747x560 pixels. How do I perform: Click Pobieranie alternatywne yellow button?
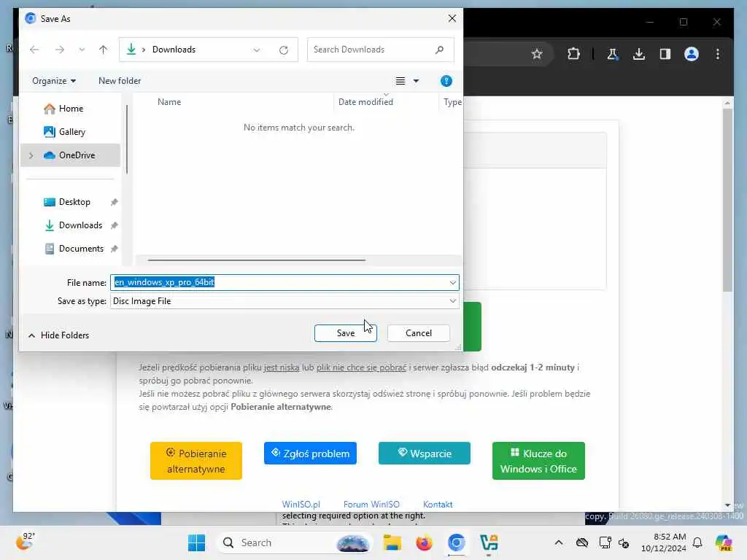[x=196, y=461]
